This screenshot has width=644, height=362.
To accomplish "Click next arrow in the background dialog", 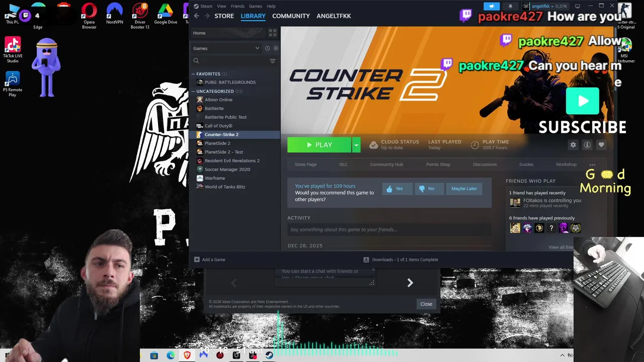I will click(410, 283).
